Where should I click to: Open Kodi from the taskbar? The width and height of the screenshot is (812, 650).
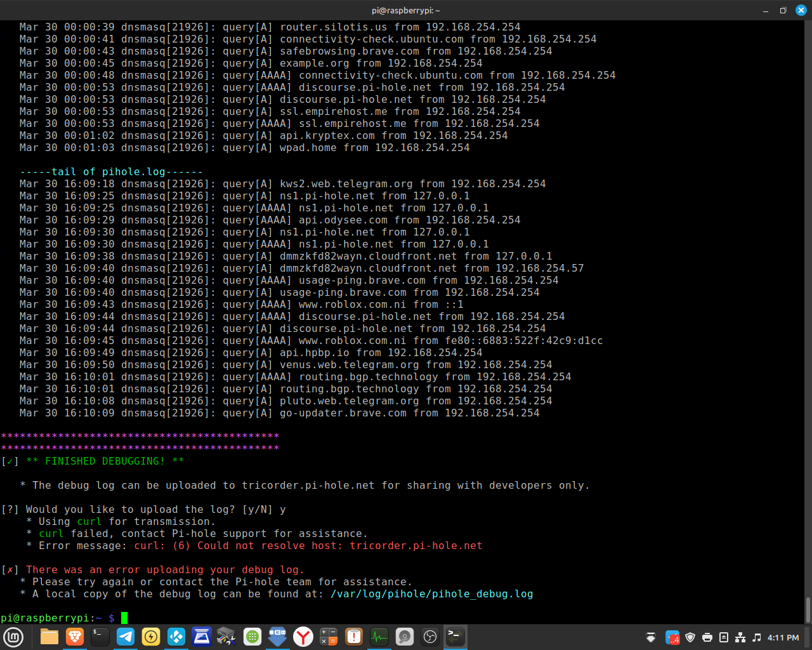(x=176, y=637)
